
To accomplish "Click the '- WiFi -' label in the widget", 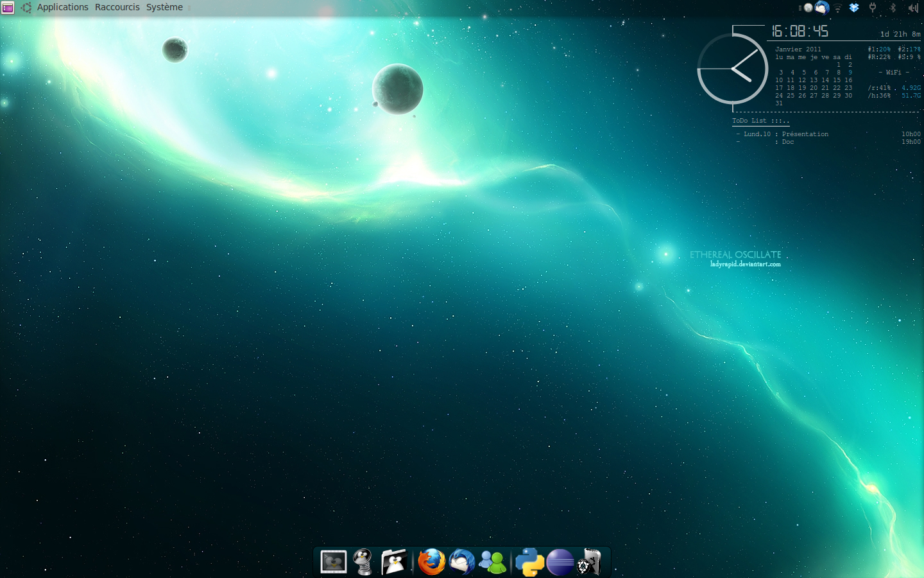I will coord(894,73).
